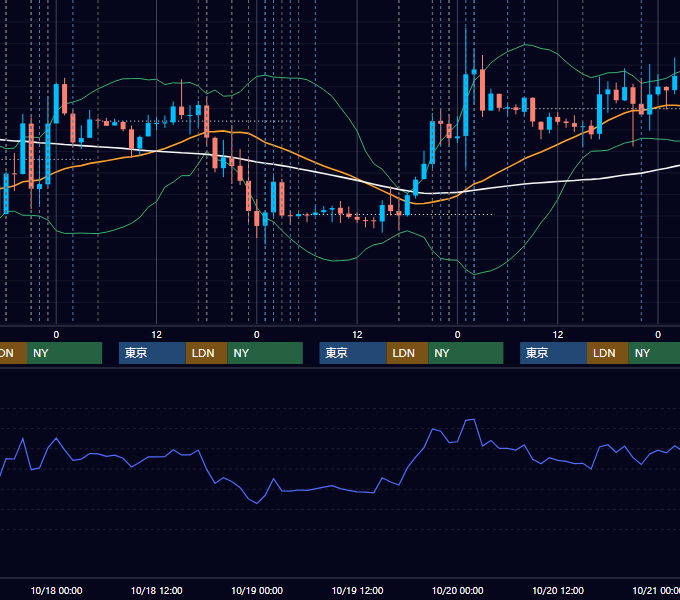
Task: Click the 10/19 12:00 date label
Action: 357,590
